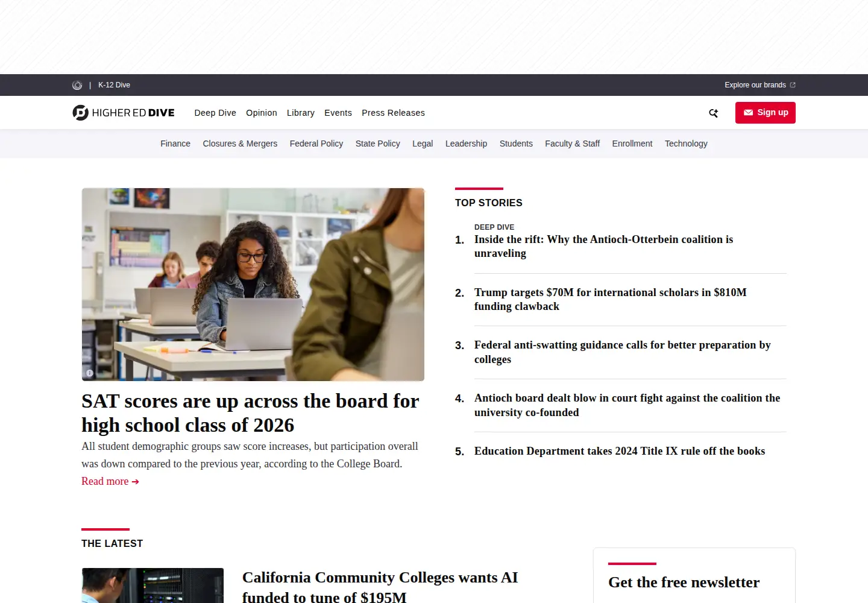Open the Higher Ed Dive home logo
This screenshot has width=868, height=603.
[x=124, y=113]
